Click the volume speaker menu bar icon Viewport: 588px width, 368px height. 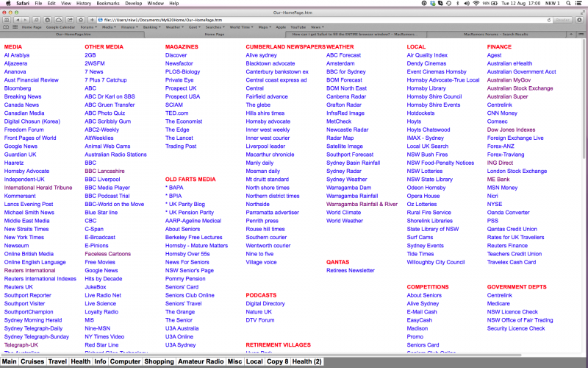[467, 4]
